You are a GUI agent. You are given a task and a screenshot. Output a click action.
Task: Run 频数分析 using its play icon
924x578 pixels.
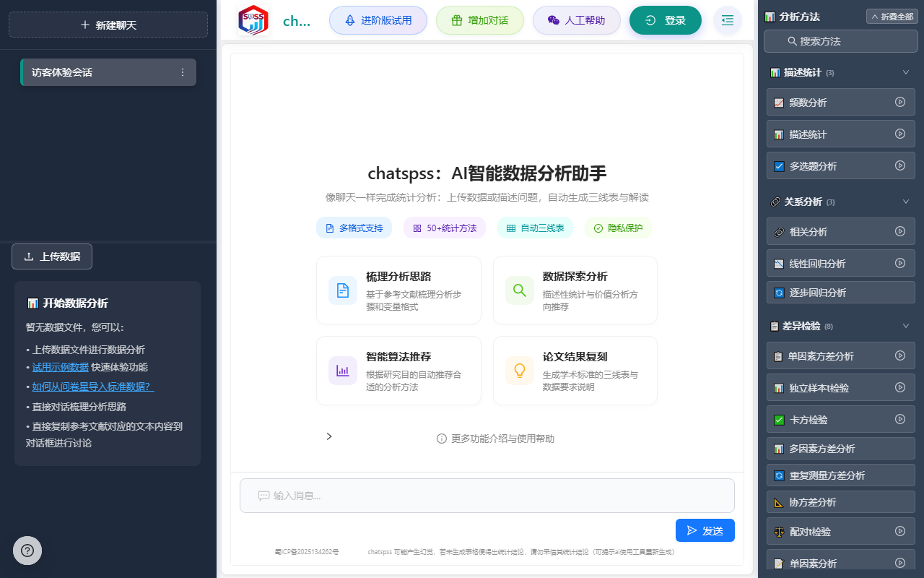(x=900, y=102)
